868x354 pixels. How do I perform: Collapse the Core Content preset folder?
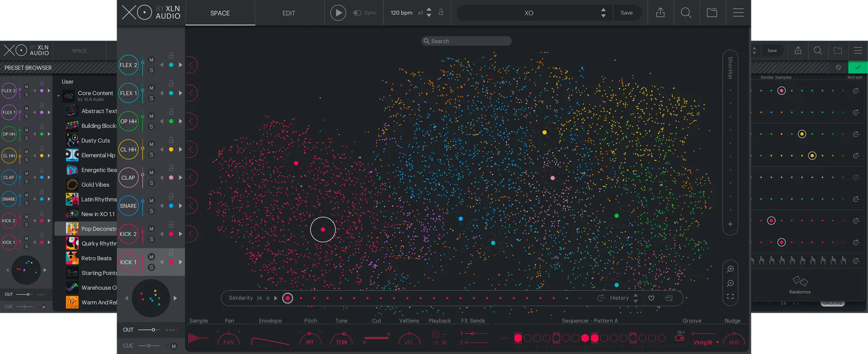click(x=58, y=96)
